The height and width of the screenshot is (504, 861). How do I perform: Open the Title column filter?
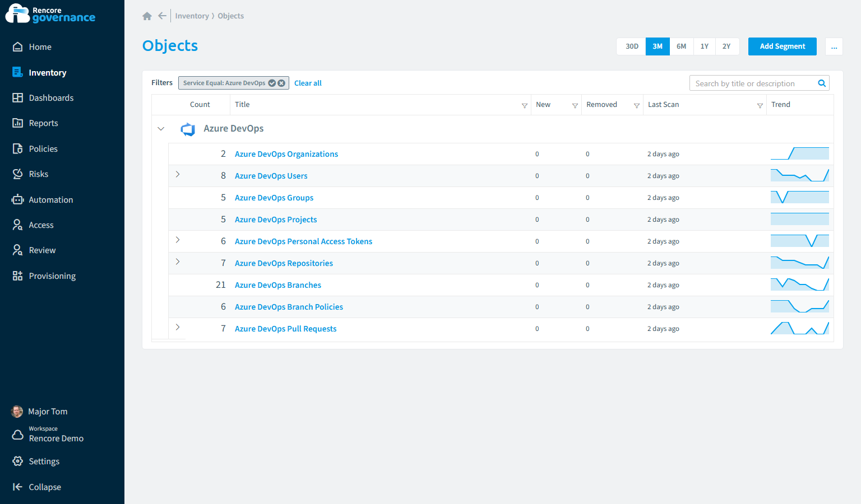tap(525, 105)
